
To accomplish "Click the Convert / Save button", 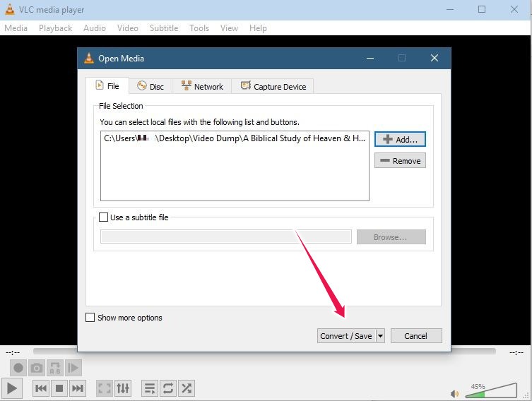I will pyautogui.click(x=346, y=336).
